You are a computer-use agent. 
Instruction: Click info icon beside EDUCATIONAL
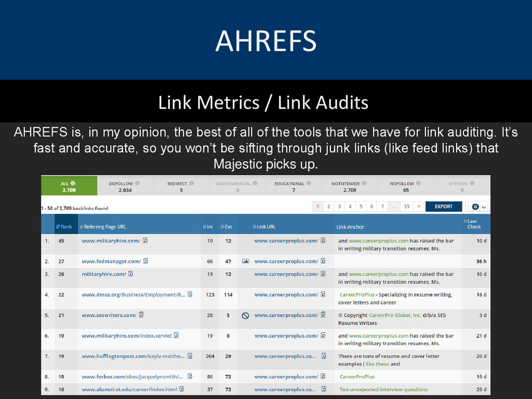[x=309, y=183]
